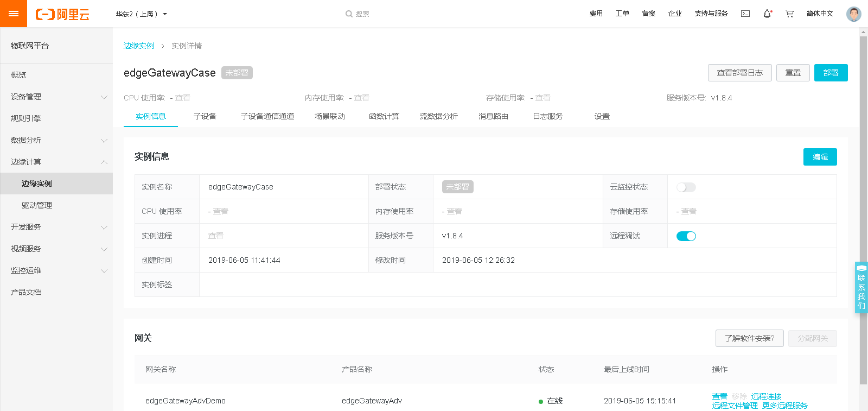The height and width of the screenshot is (411, 868).
Task: Click the 阿里云 logo
Action: [x=62, y=14]
